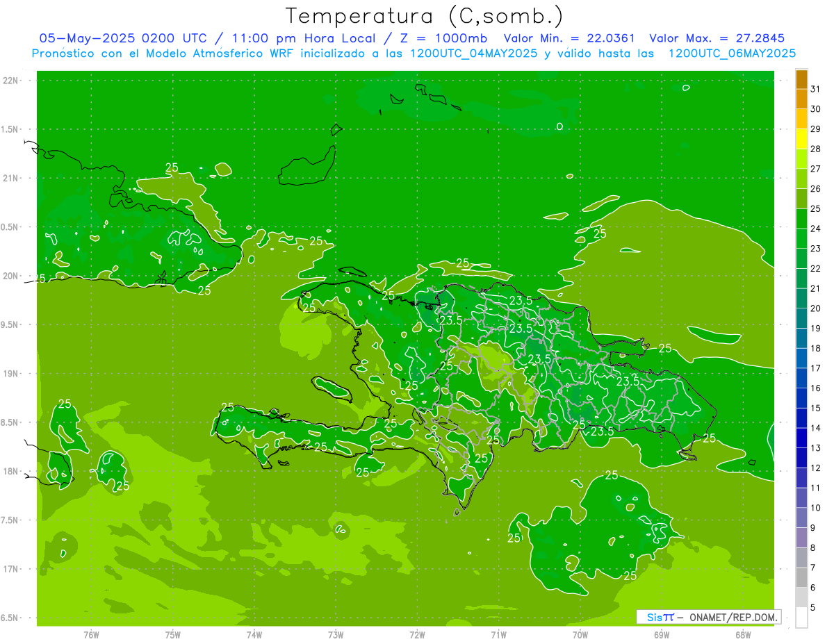Click the '21N' latitude label
Viewport: 834px width, 644px height.
coord(10,179)
